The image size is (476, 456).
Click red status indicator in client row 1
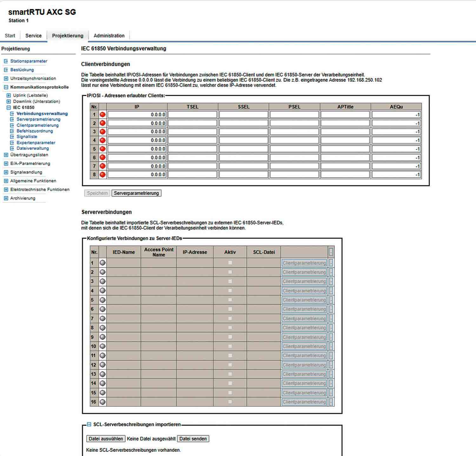pos(102,115)
